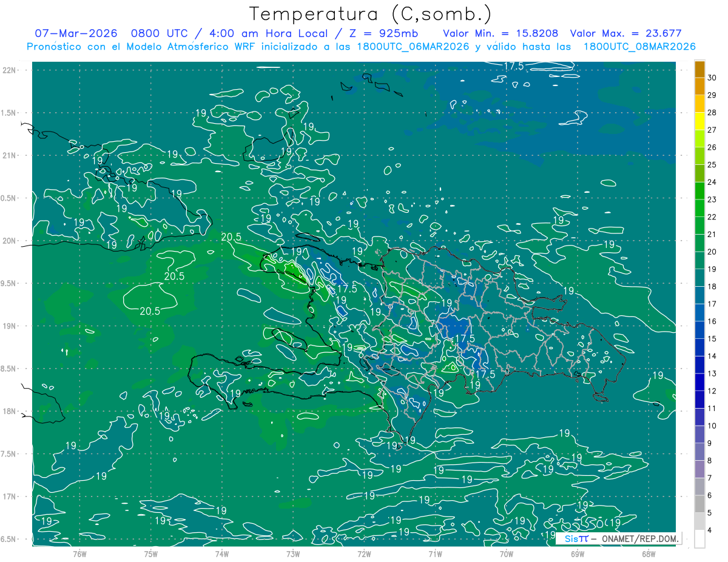The width and height of the screenshot is (728, 562).
Task: Click the color scale label '11'
Action: pyautogui.click(x=712, y=408)
